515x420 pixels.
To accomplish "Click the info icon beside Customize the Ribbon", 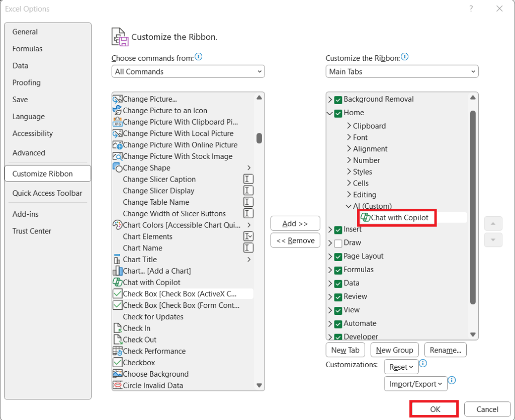I will 405,57.
